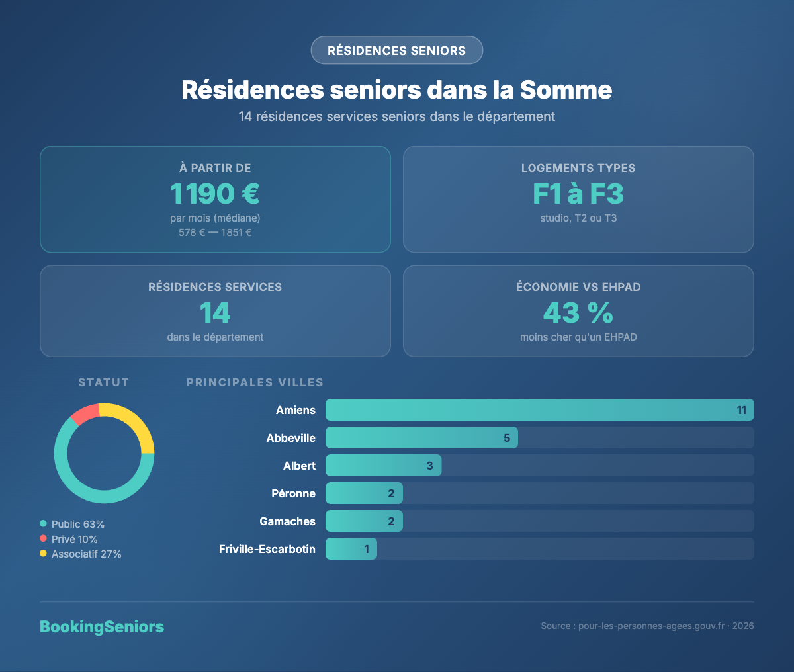Image resolution: width=794 pixels, height=672 pixels.
Task: Click the Privé legend dot
Action: (x=43, y=538)
